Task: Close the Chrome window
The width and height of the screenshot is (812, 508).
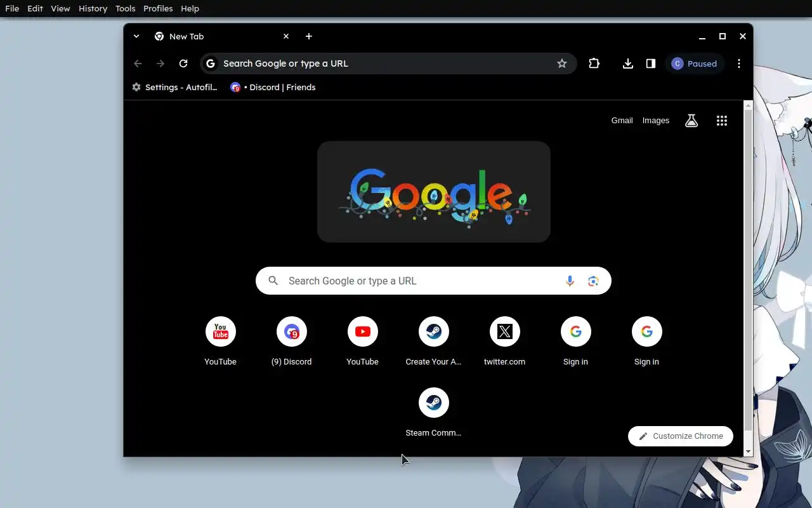Action: (x=743, y=36)
